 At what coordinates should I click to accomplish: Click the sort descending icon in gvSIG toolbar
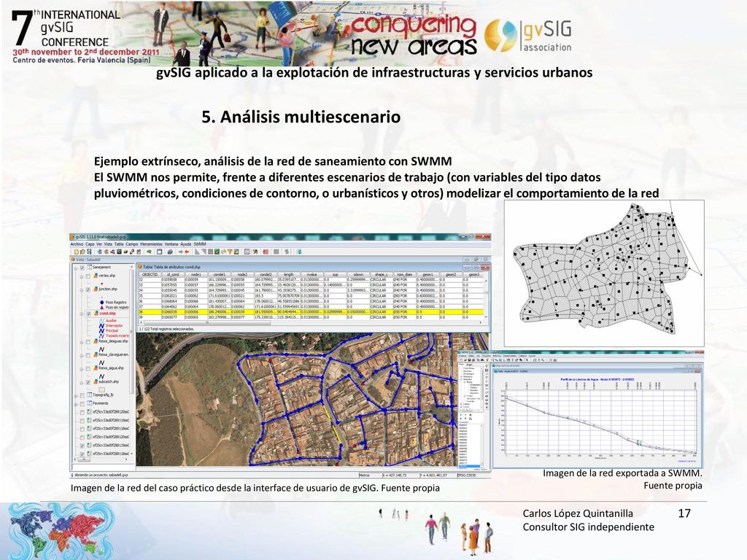(x=204, y=252)
